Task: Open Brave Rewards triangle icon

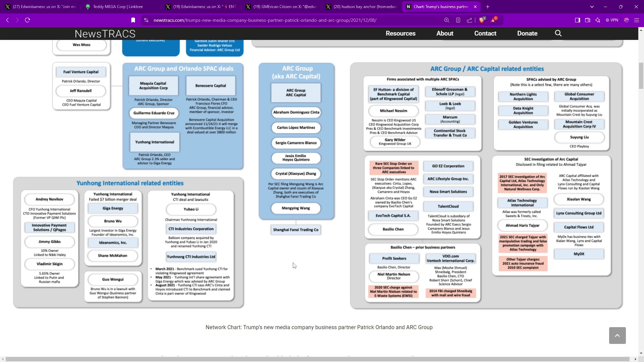Action: click(x=493, y=20)
